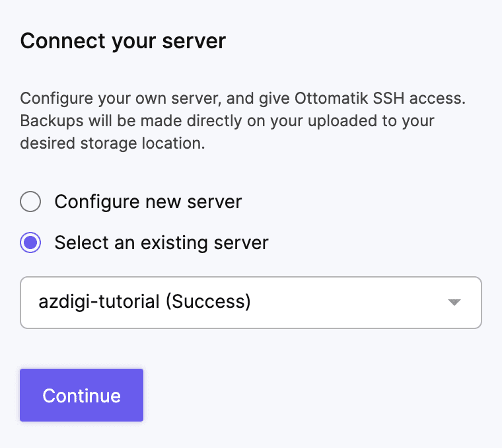Click the "azdigi-tutorial (Success)" selected value text
The image size is (502, 448).
coord(145,303)
